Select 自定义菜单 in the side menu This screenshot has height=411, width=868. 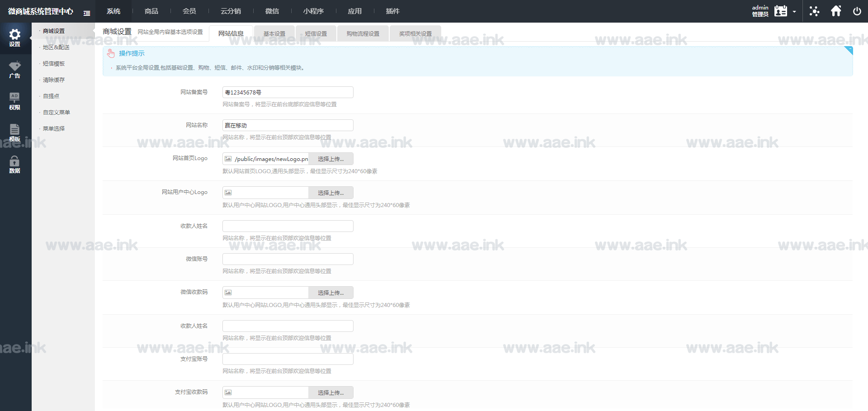point(57,113)
